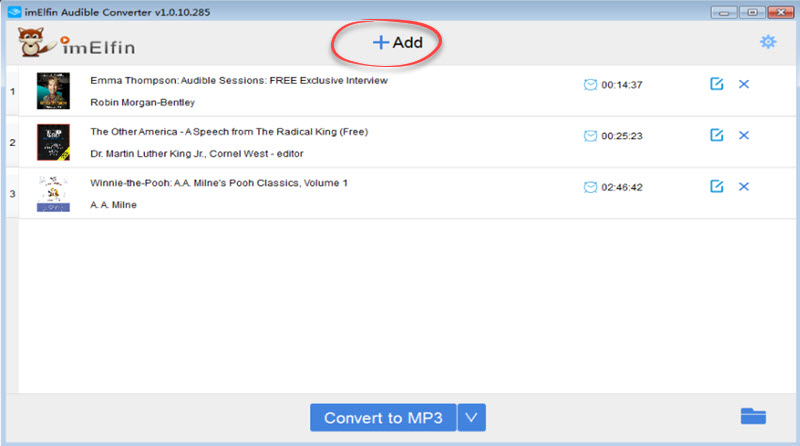Click the duration value 02:46:42

click(621, 187)
